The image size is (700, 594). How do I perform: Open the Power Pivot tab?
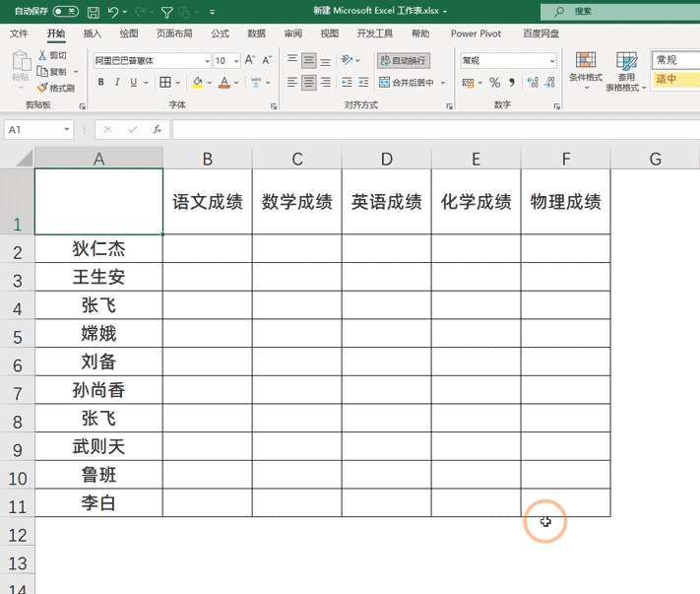click(x=476, y=33)
